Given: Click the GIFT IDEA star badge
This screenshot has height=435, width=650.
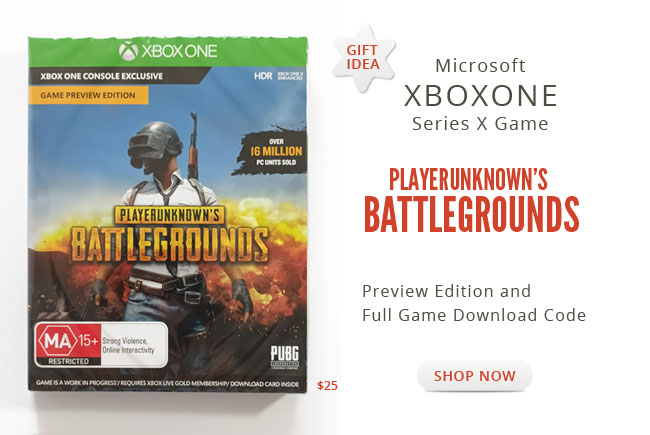Looking at the screenshot, I should click(363, 58).
